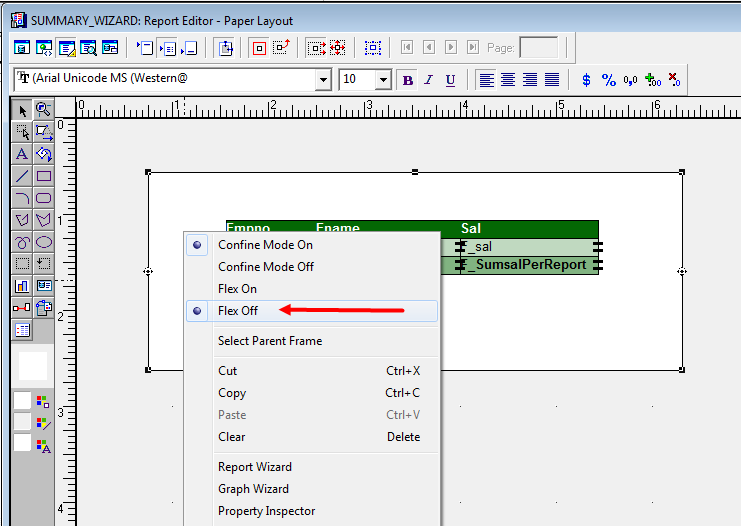Select the Flex Off option
The image size is (741, 526).
(x=238, y=311)
